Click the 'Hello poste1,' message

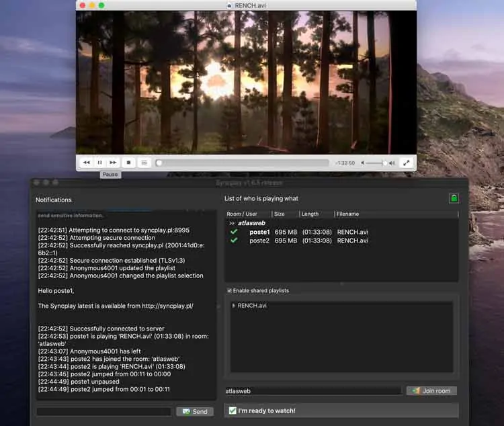[x=56, y=291]
